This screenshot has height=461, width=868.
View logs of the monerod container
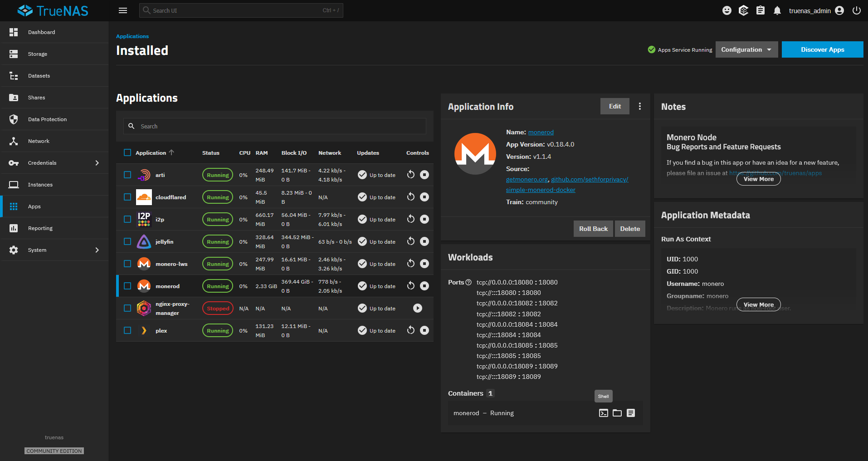(x=631, y=413)
